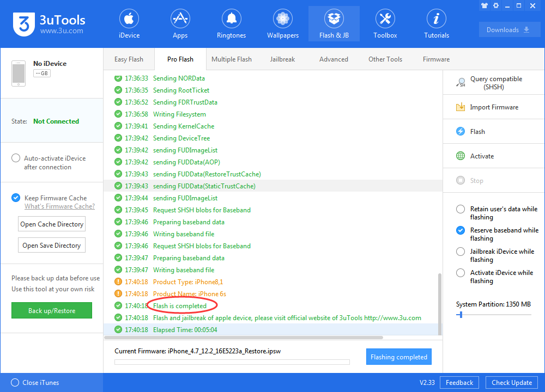545x392 pixels.
Task: Click the 3uTools logo
Action: (x=23, y=24)
